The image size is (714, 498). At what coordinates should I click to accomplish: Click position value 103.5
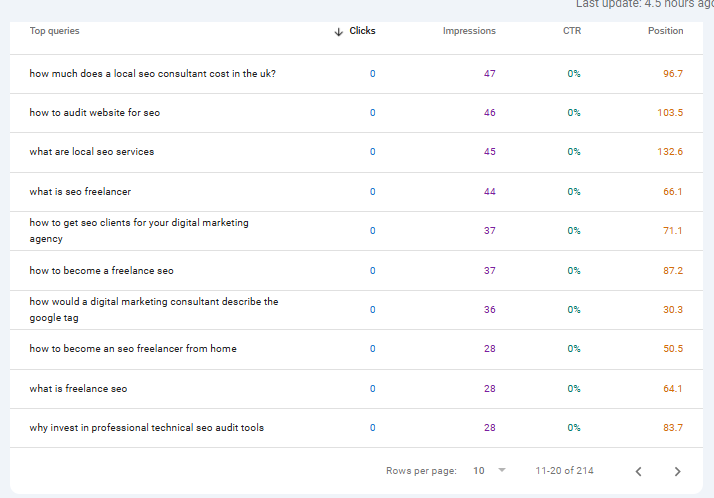(670, 113)
